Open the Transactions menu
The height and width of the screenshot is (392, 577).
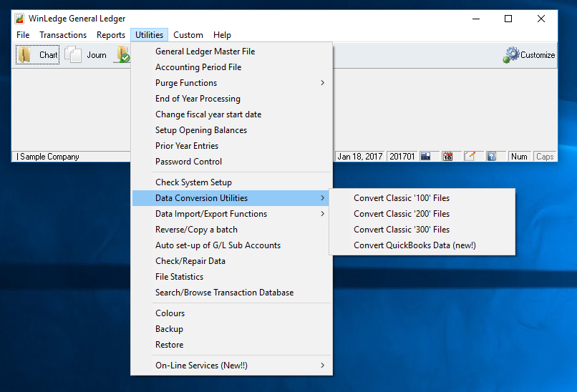(x=63, y=35)
